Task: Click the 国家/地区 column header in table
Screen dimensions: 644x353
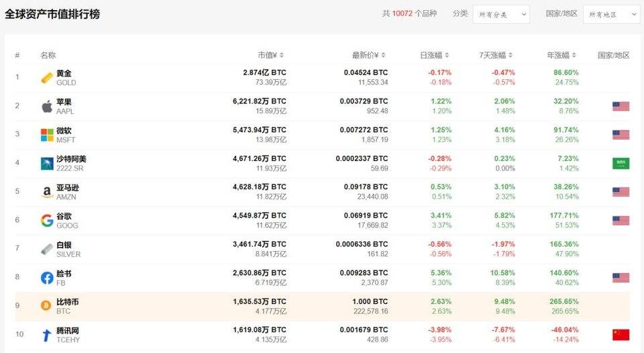Action: (613, 55)
